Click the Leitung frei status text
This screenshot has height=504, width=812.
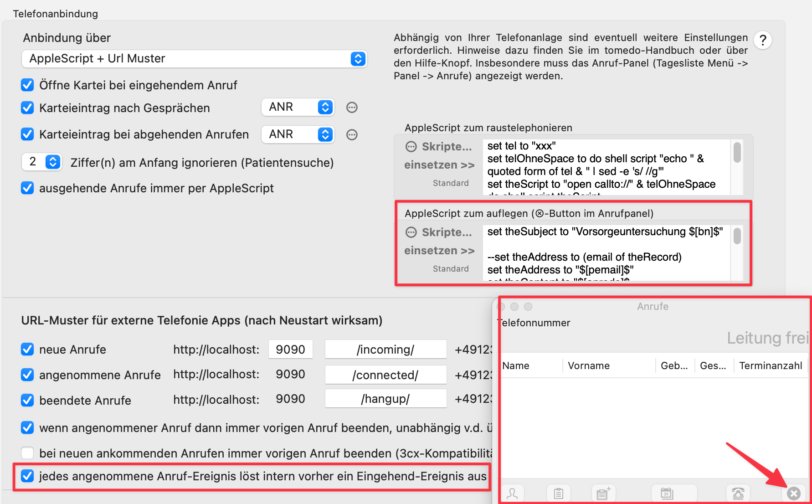(x=768, y=338)
